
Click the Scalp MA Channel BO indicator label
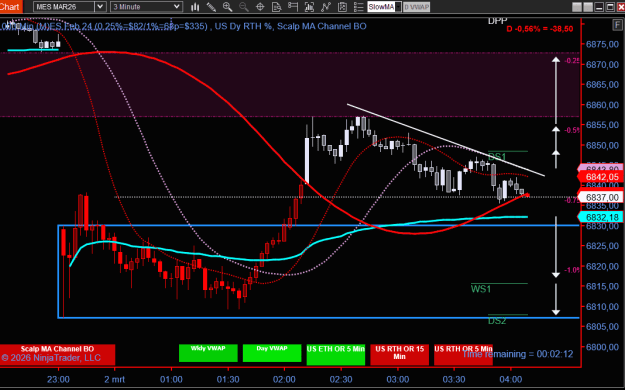pyautogui.click(x=322, y=26)
